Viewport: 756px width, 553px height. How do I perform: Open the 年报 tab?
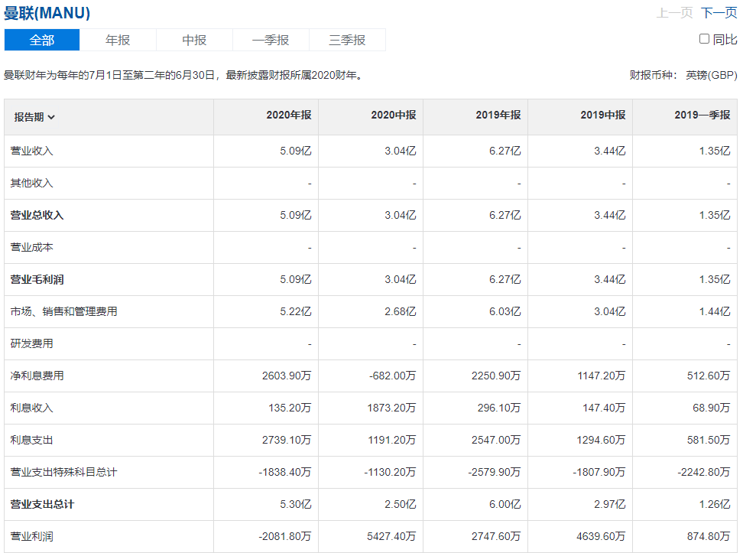coord(118,40)
